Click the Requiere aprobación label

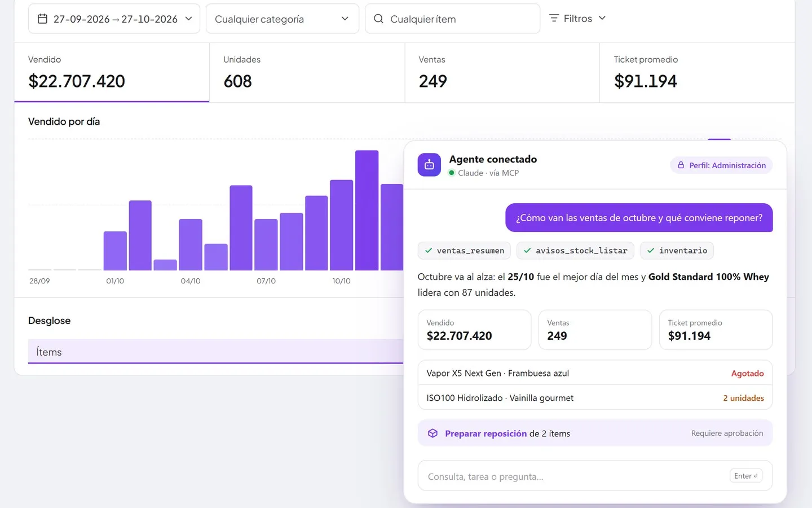(x=727, y=433)
